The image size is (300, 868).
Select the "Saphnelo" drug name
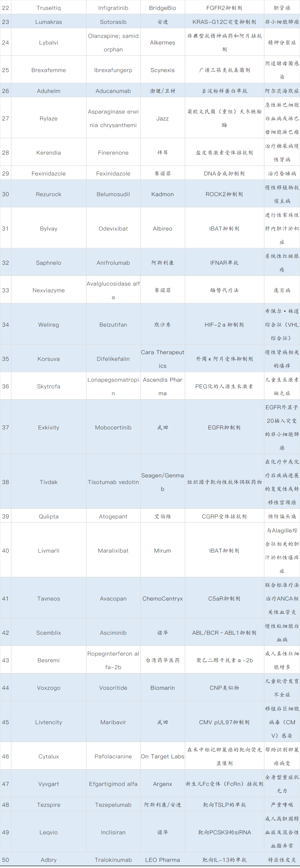click(49, 263)
